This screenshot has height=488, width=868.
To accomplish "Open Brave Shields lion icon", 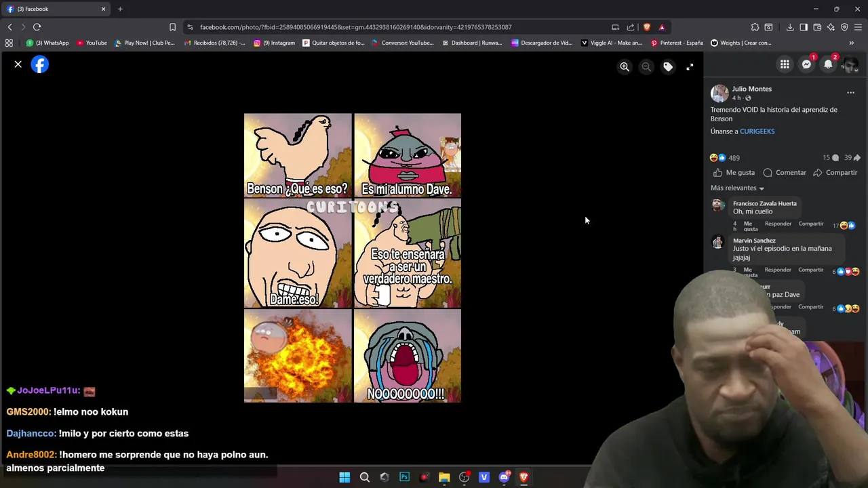I will pyautogui.click(x=647, y=27).
